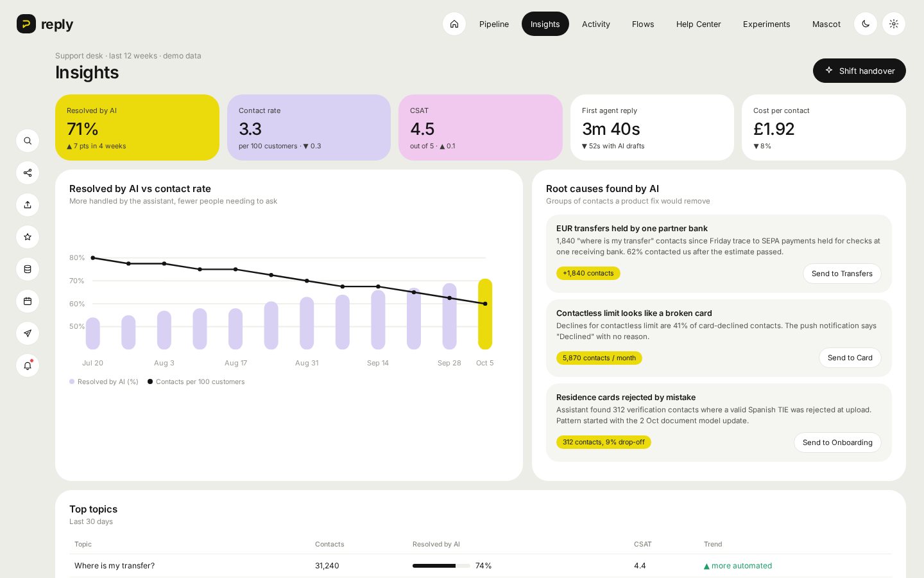Click the Contacts column header
Viewport: 924px width, 578px height.
click(x=330, y=544)
